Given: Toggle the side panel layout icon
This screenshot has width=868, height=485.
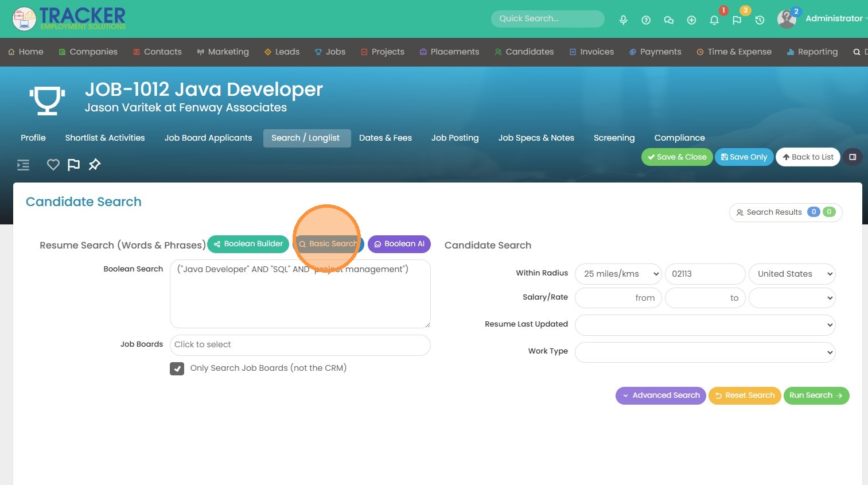Looking at the screenshot, I should click(853, 157).
